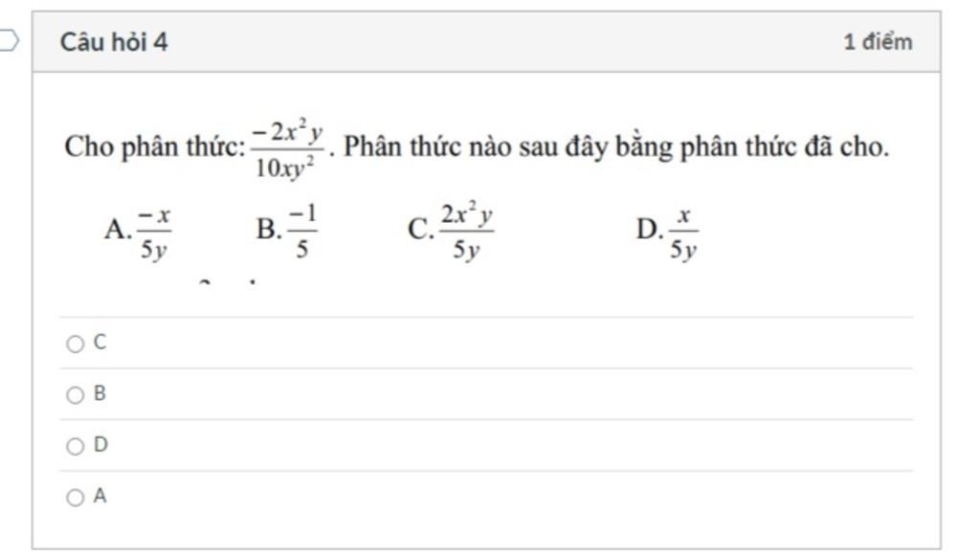Click fraction option A, -x over 5y
This screenshot has width=980, height=554.
154,233
